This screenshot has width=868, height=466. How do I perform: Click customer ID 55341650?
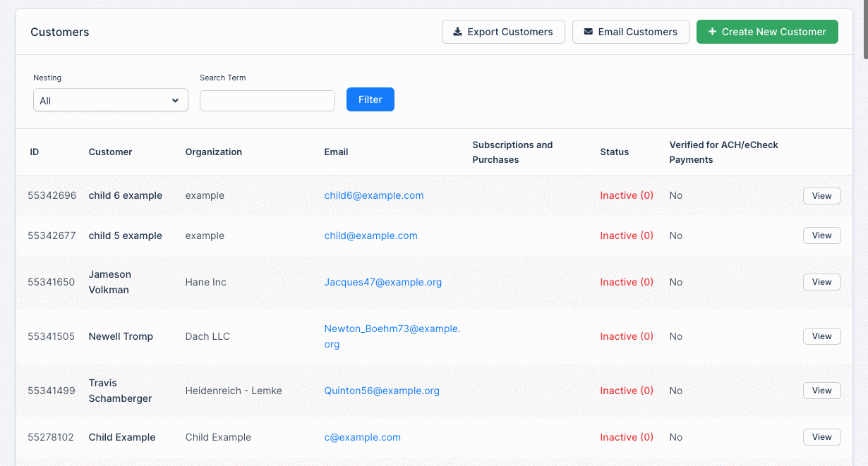(52, 282)
